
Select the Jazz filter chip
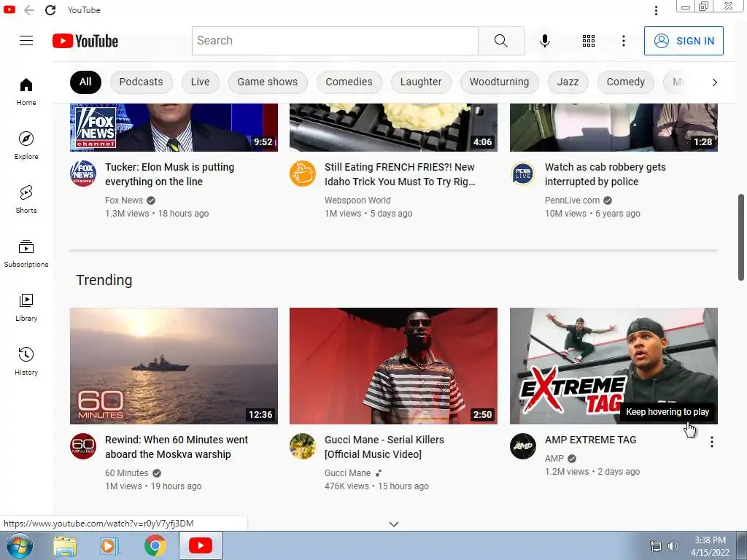[x=568, y=82]
